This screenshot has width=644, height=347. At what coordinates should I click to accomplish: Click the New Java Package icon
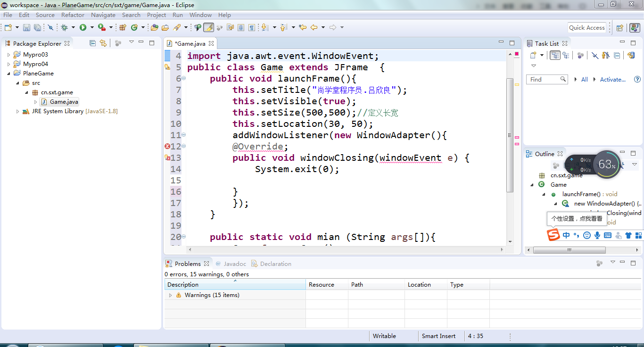[123, 27]
